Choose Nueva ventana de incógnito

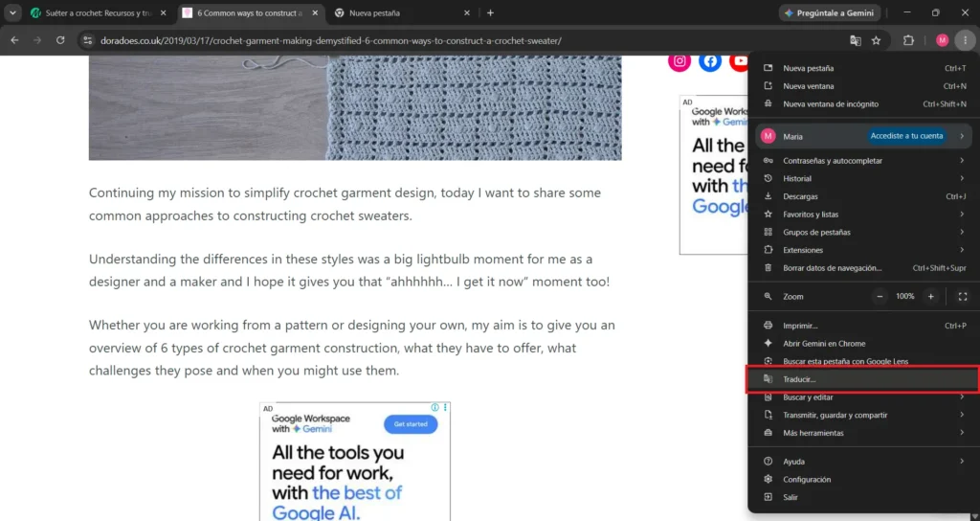[x=863, y=104]
